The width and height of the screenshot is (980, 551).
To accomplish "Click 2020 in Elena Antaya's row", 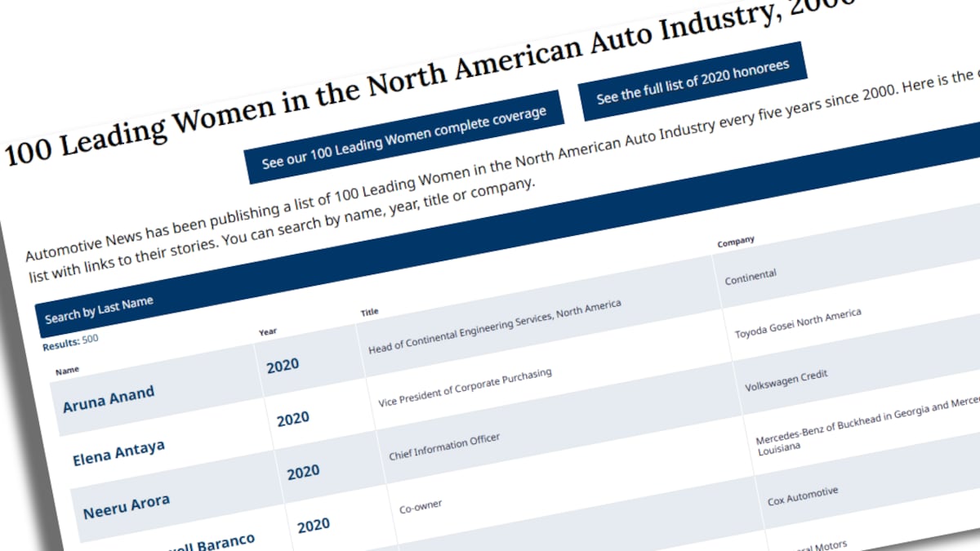I will pyautogui.click(x=293, y=420).
